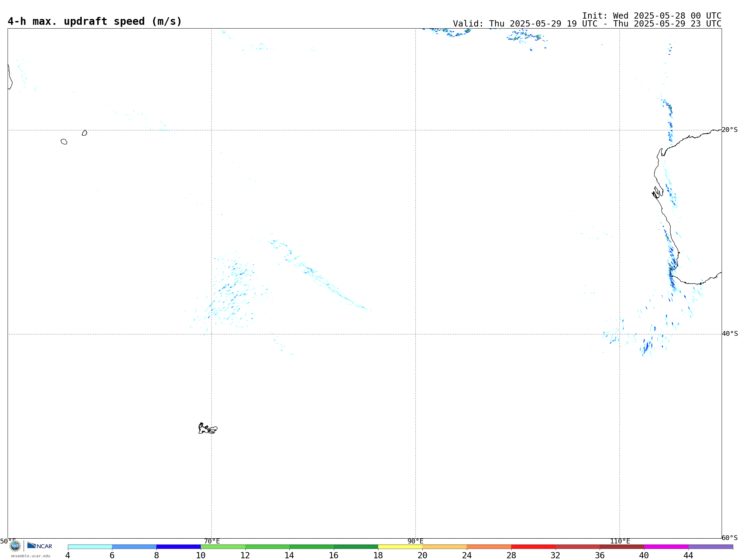This screenshot has height=560, width=744.
Task: Click the '4-h max. updraft speed (m/s)' title
Action: pyautogui.click(x=95, y=21)
